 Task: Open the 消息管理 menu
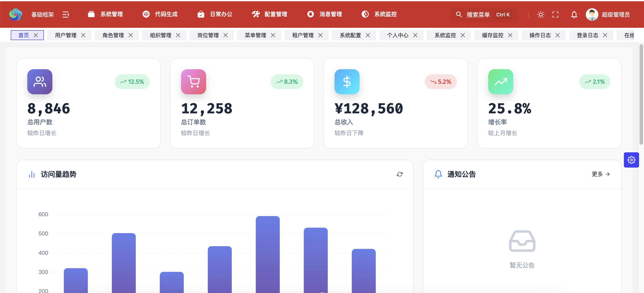(x=324, y=14)
